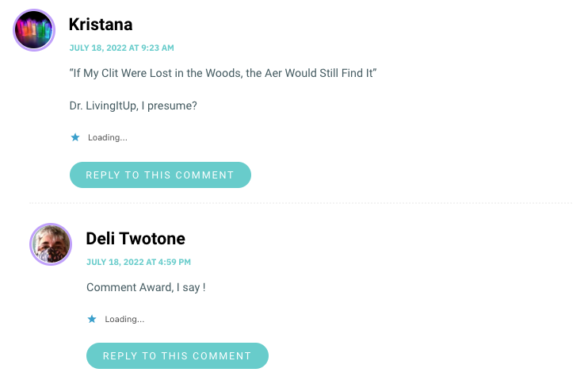
Task: Reply to Deli Twotone's comment
Action: pyautogui.click(x=178, y=355)
